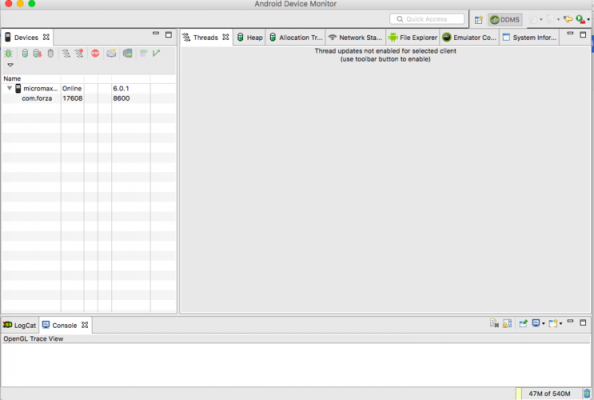Image resolution: width=594 pixels, height=400 pixels.
Task: Collapse the micromax device tree node
Action: point(9,88)
